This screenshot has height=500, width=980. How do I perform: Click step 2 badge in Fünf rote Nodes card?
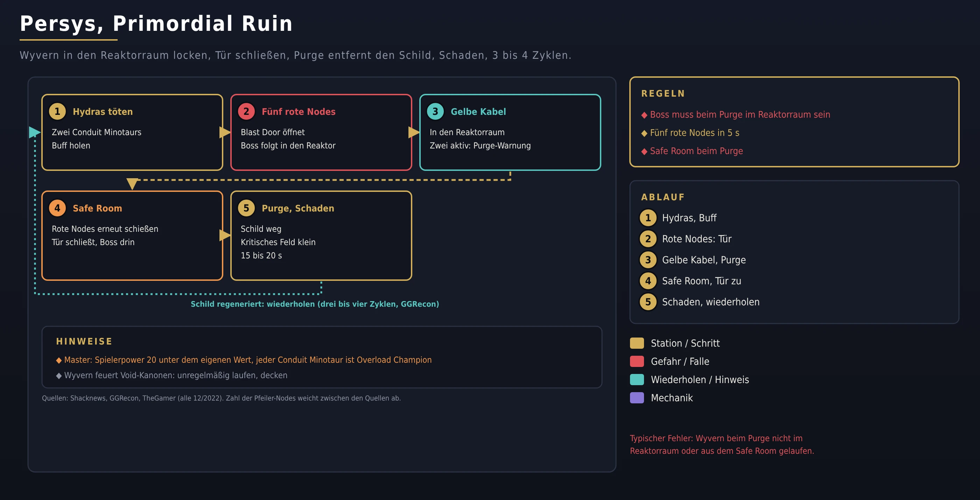coord(246,111)
